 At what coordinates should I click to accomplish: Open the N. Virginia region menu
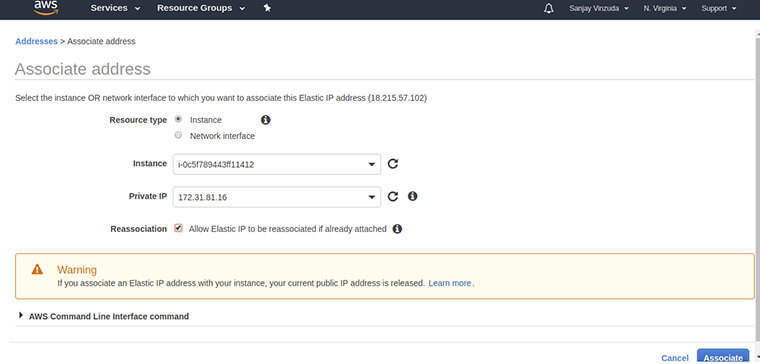point(665,9)
